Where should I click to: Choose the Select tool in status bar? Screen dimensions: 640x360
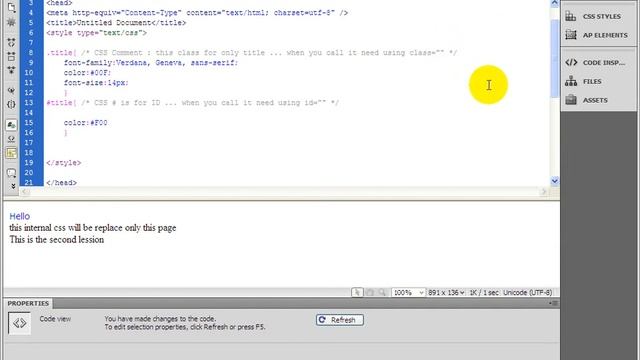[x=357, y=292]
